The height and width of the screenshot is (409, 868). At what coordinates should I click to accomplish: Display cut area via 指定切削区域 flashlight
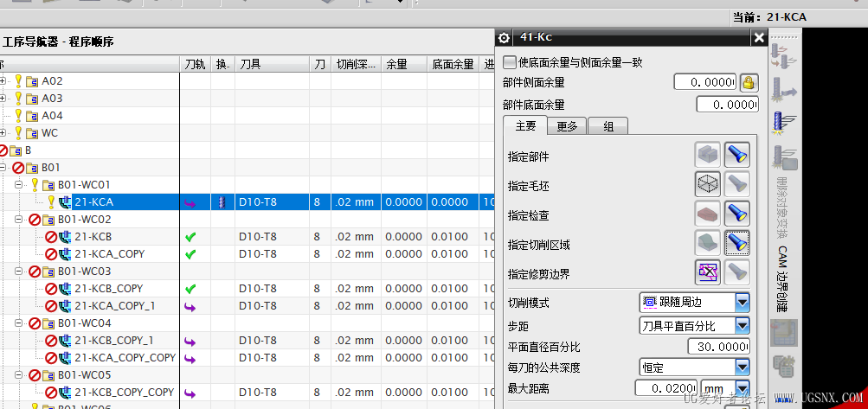736,243
